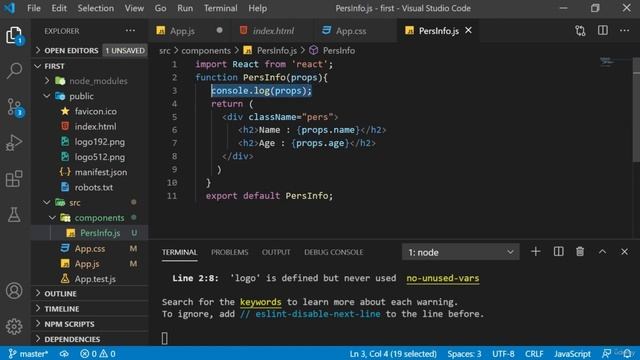Open the Source Control view icon

[15, 107]
